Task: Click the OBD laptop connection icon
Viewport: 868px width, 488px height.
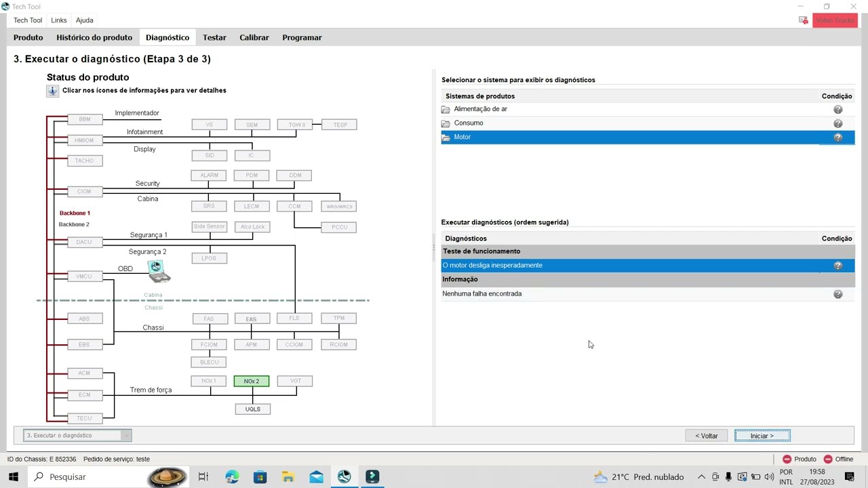Action: 159,271
